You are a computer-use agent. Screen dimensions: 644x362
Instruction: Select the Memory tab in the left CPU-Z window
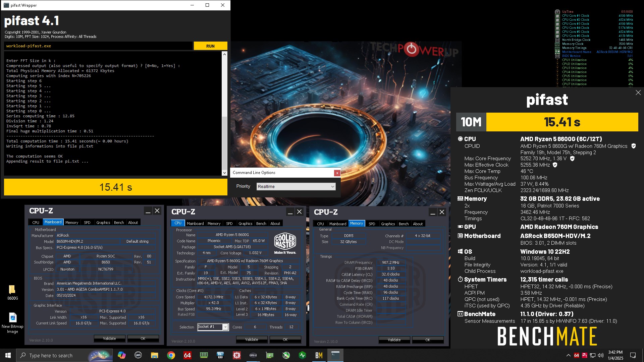pos(72,223)
